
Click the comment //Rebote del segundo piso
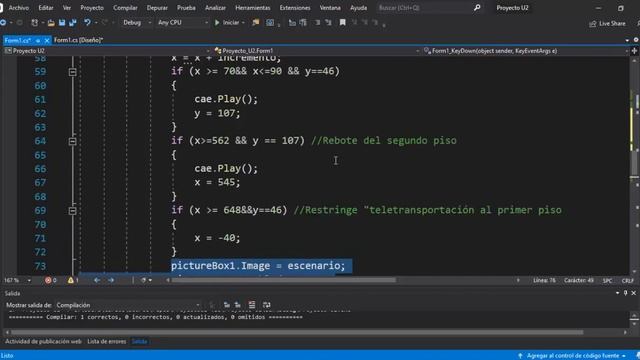pyautogui.click(x=384, y=141)
